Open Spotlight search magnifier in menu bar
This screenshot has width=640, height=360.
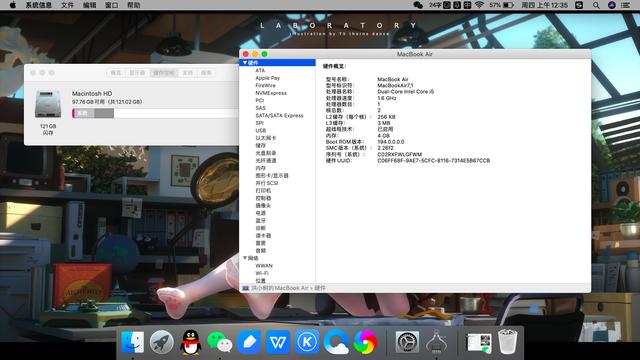coord(596,5)
